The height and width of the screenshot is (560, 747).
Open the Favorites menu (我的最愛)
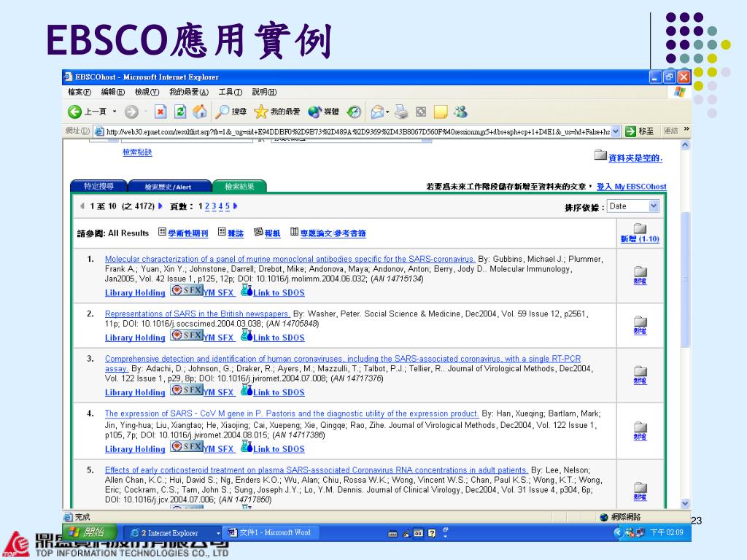(x=189, y=92)
